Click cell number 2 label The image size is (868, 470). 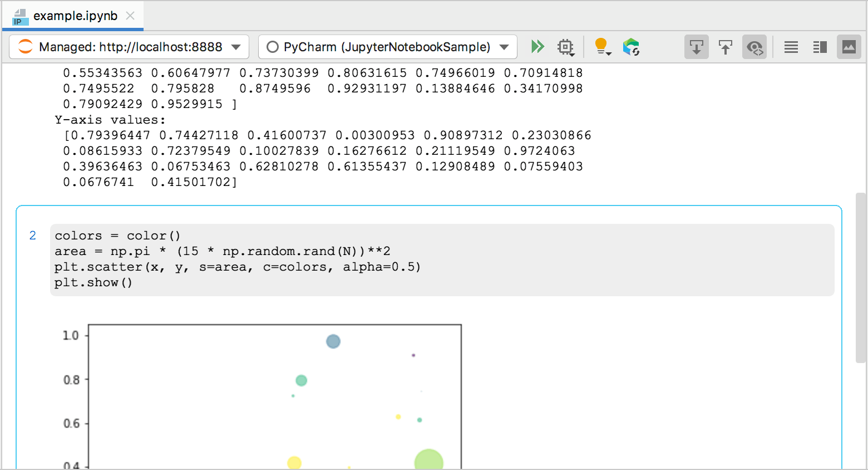(33, 236)
